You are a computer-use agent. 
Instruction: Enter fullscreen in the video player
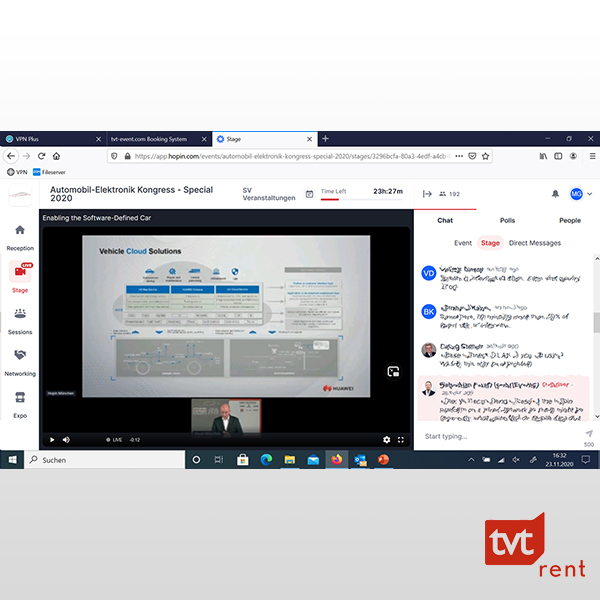401,440
